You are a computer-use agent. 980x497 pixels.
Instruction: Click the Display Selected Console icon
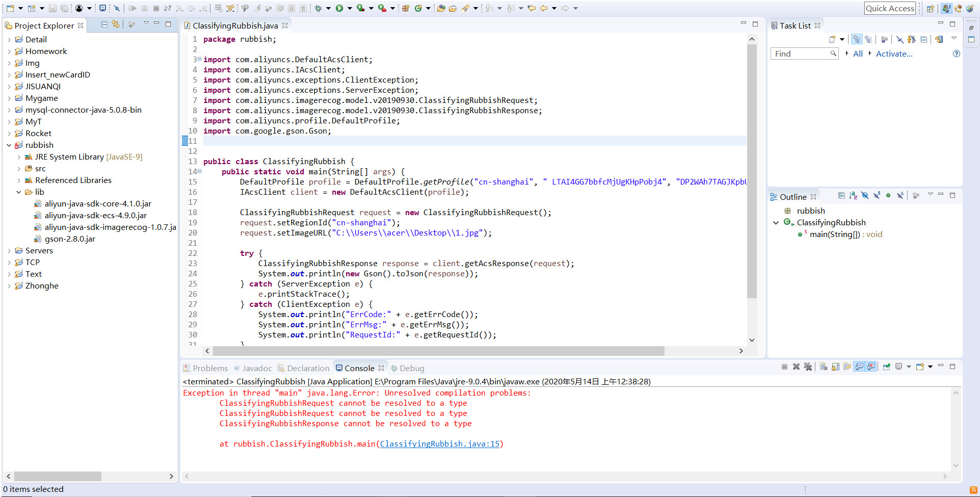899,367
